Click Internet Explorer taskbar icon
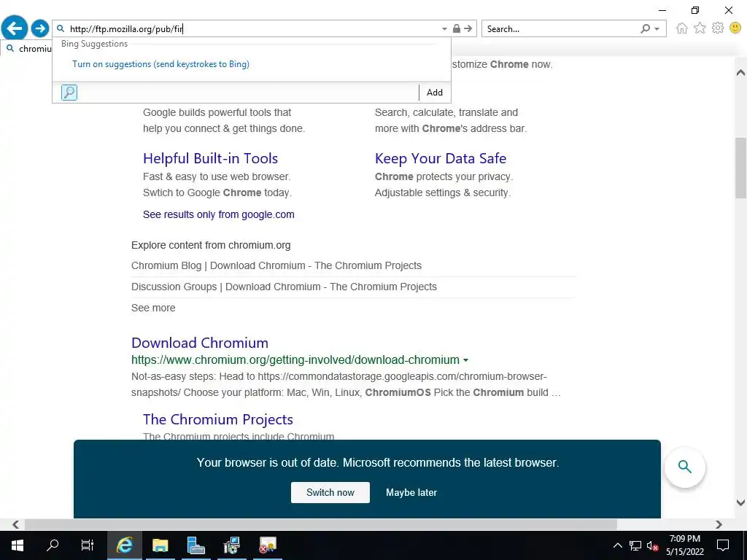 [124, 545]
